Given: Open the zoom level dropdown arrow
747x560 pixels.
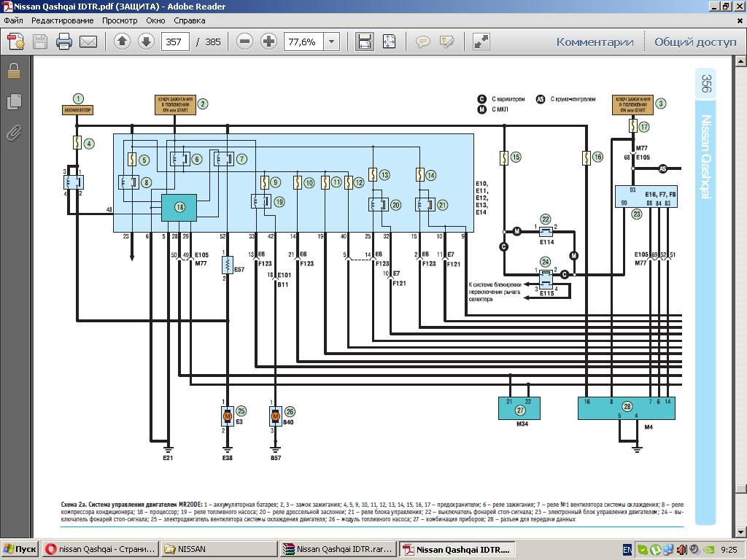Looking at the screenshot, I should pyautogui.click(x=332, y=42).
